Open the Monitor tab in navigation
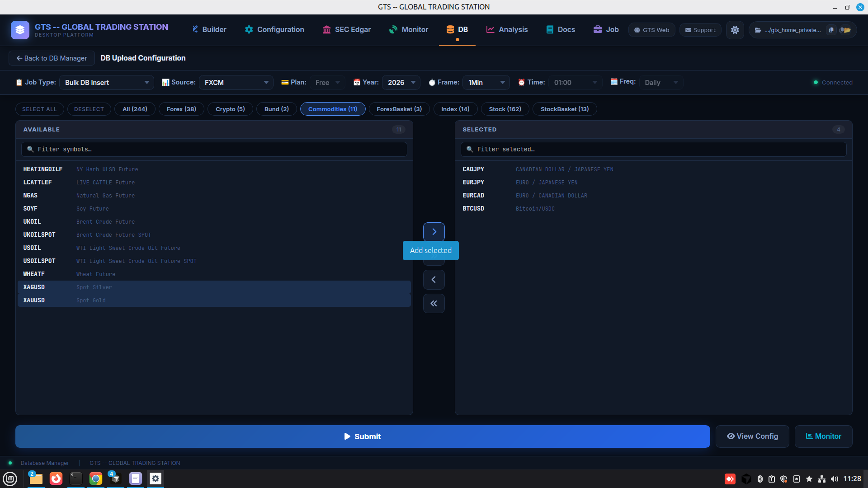The height and width of the screenshot is (488, 868). pyautogui.click(x=409, y=30)
